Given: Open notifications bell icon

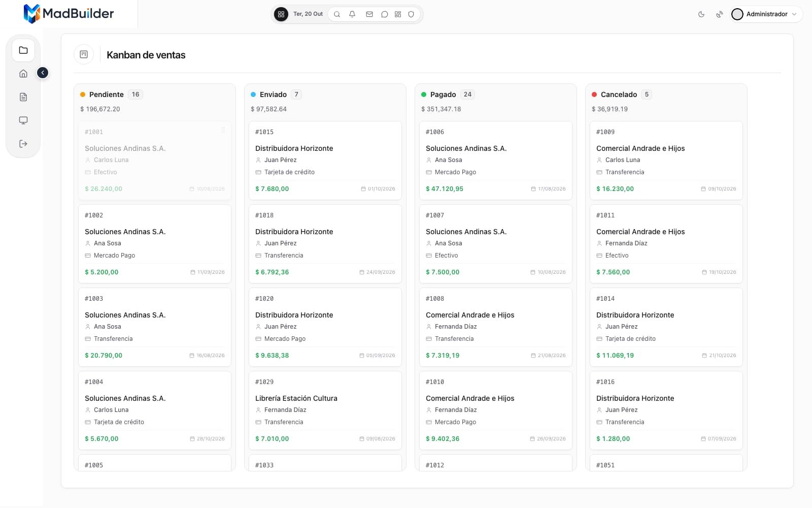Looking at the screenshot, I should (352, 14).
